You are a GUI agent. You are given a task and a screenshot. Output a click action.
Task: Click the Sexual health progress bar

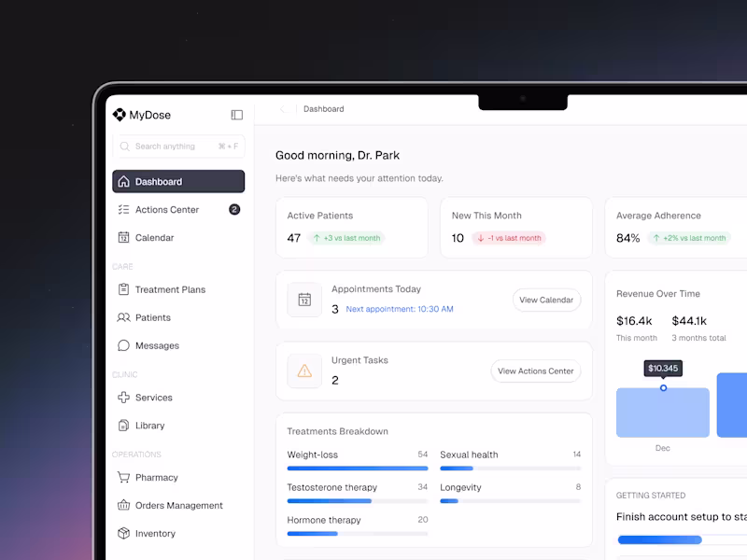point(510,469)
